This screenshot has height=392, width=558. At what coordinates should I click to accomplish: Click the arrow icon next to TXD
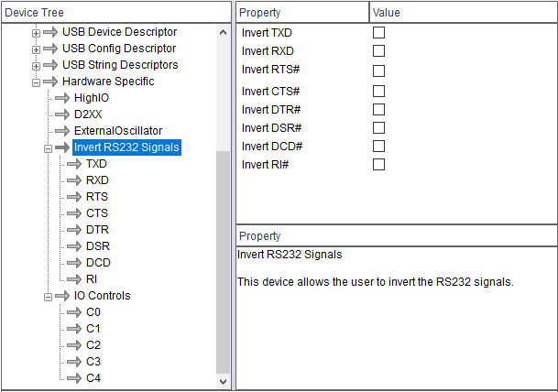pyautogui.click(x=73, y=164)
